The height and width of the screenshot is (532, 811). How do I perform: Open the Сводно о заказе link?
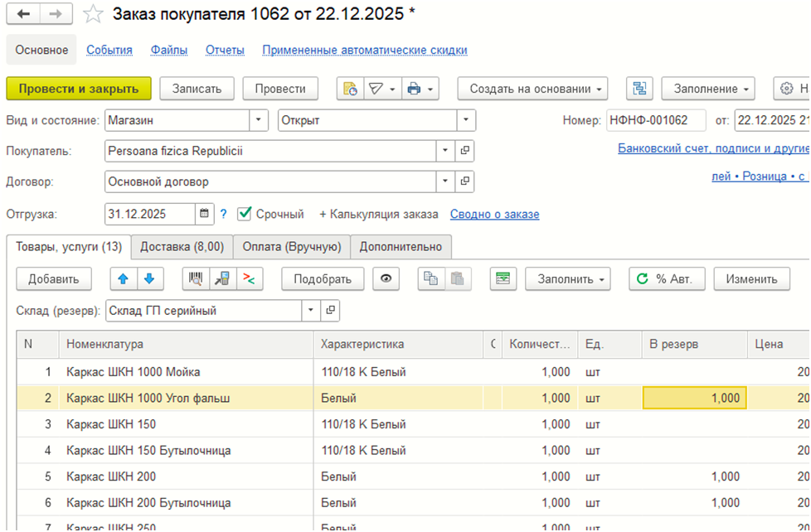click(494, 214)
